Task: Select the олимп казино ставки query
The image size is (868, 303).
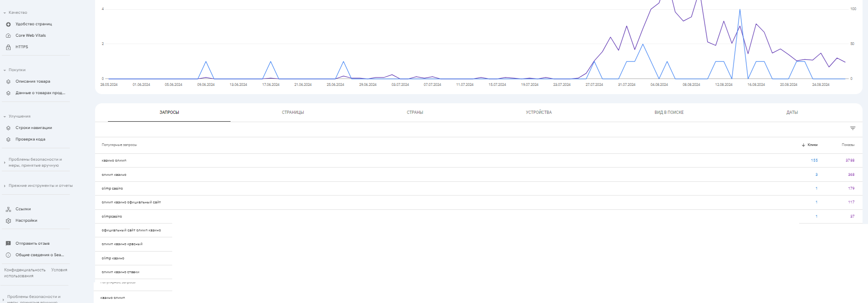Action: click(120, 272)
